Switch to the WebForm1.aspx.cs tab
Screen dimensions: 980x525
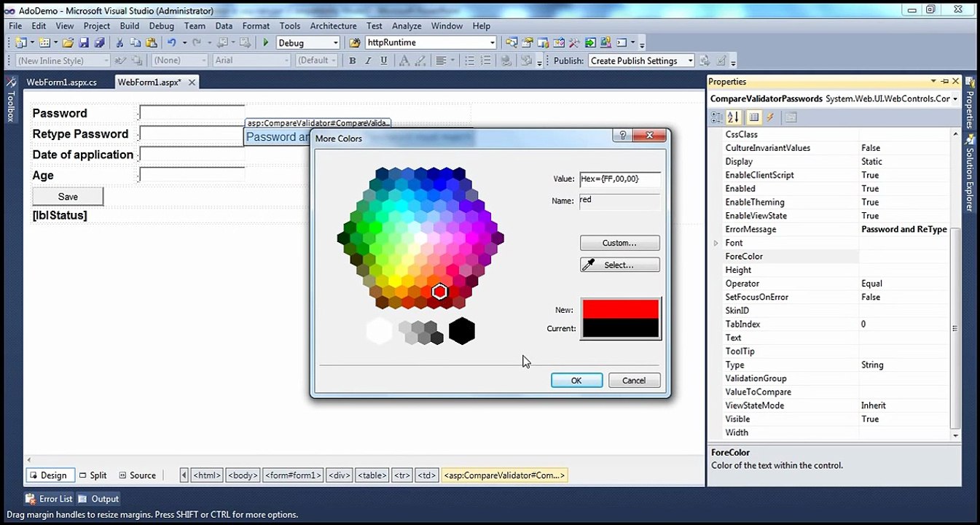(x=61, y=82)
